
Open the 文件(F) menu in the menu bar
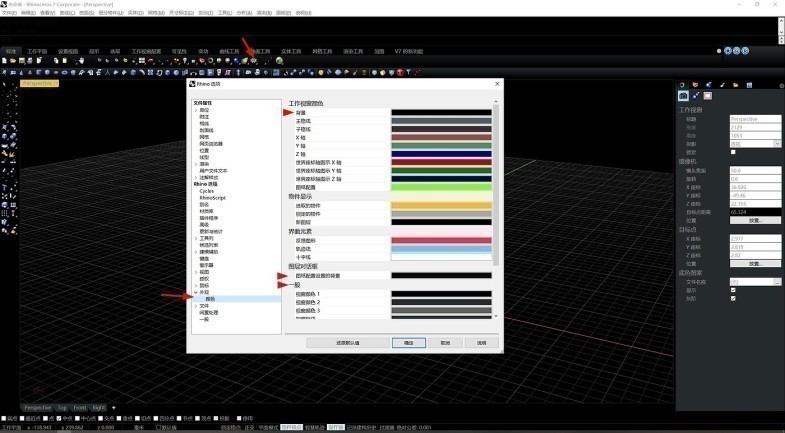pyautogui.click(x=9, y=13)
